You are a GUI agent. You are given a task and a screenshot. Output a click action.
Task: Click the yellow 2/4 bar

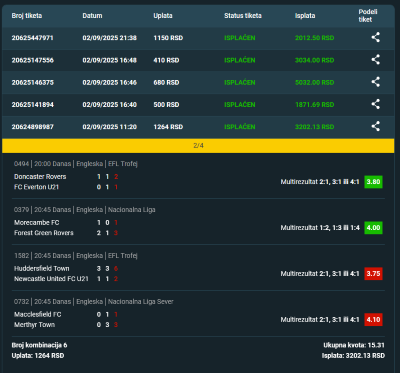198,146
